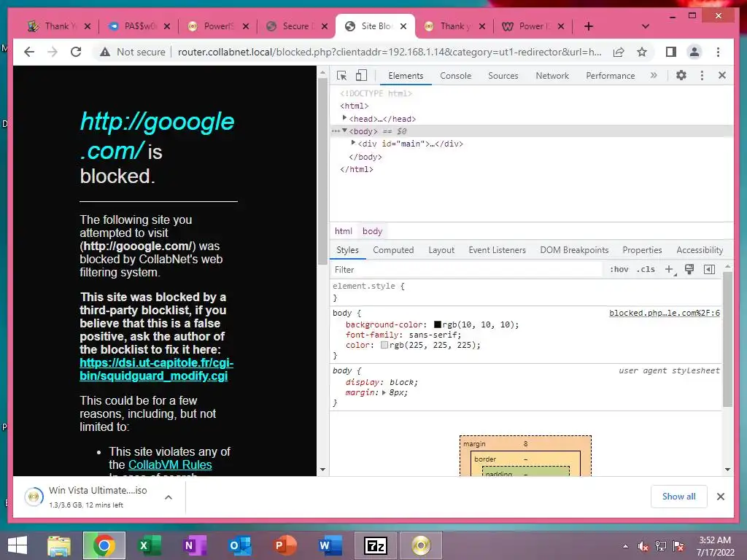Select html in the breadcrumb bar
The height and width of the screenshot is (560, 747).
point(343,231)
